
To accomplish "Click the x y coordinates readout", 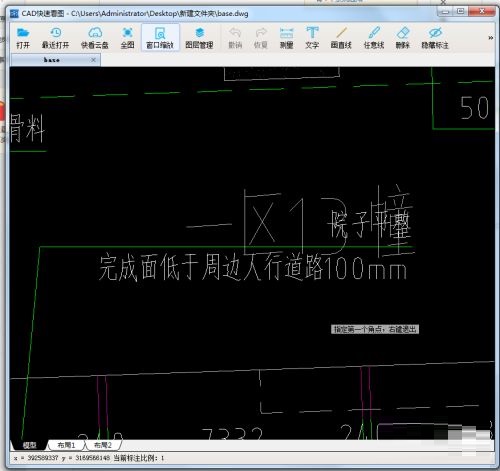I will pyautogui.click(x=62, y=458).
